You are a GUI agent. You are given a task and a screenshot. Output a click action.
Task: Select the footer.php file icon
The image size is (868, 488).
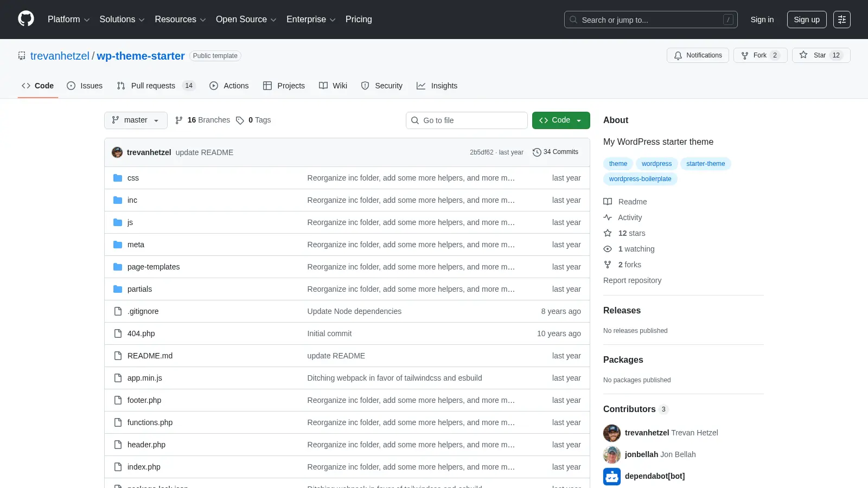click(118, 400)
